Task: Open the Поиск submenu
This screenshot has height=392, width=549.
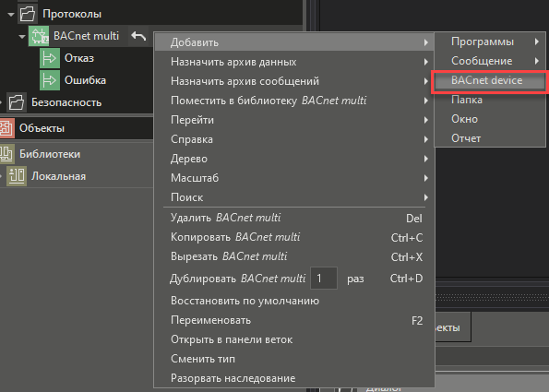Action: click(294, 197)
